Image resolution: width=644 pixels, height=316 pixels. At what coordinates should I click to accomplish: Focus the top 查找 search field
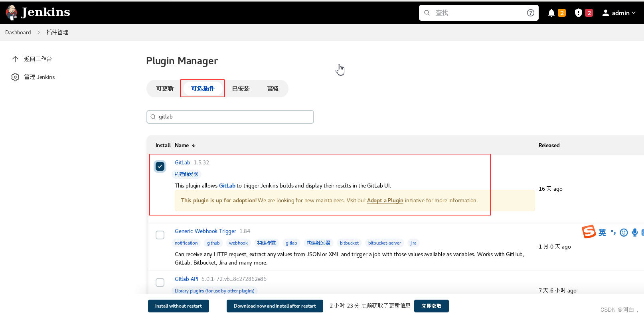(478, 13)
